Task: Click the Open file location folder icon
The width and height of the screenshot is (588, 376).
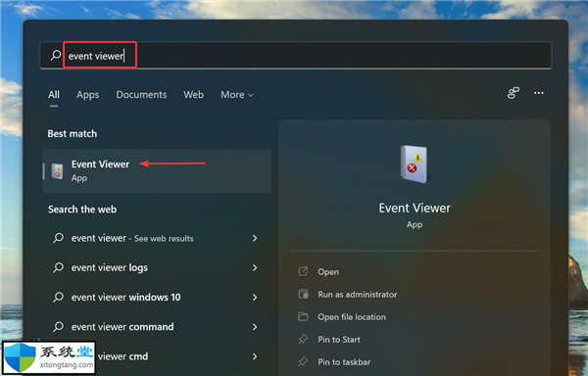Action: 303,316
